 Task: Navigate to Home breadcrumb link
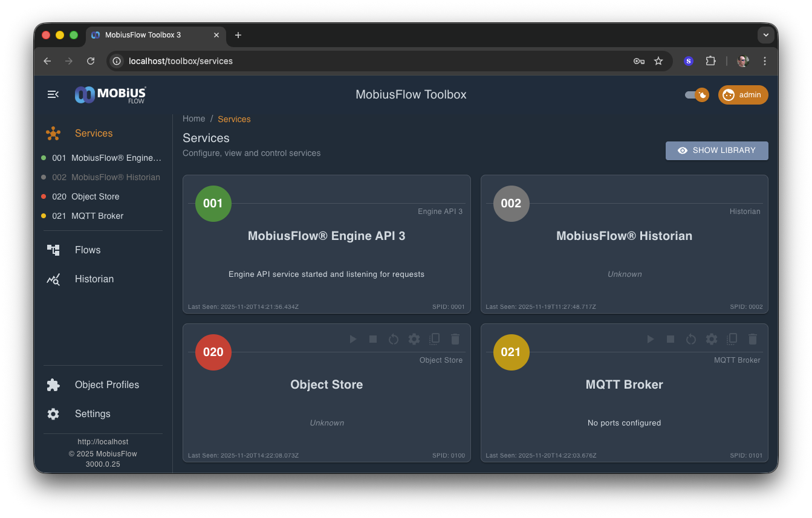coord(194,119)
